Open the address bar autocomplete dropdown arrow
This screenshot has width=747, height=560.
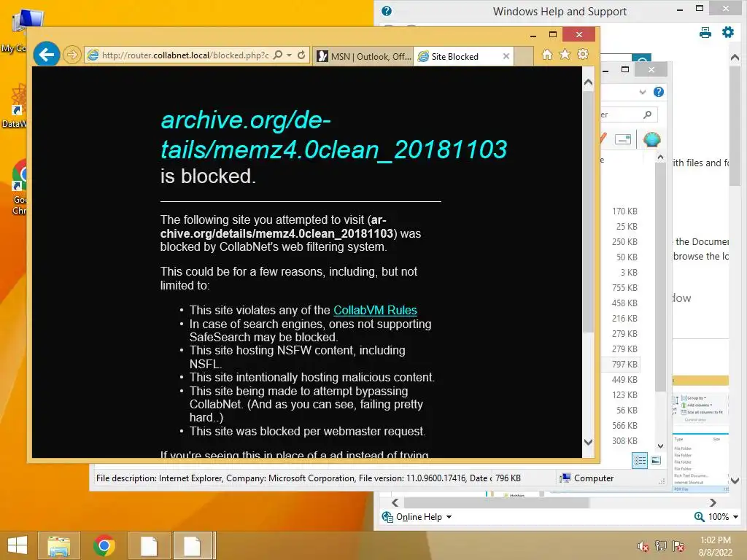tap(289, 55)
